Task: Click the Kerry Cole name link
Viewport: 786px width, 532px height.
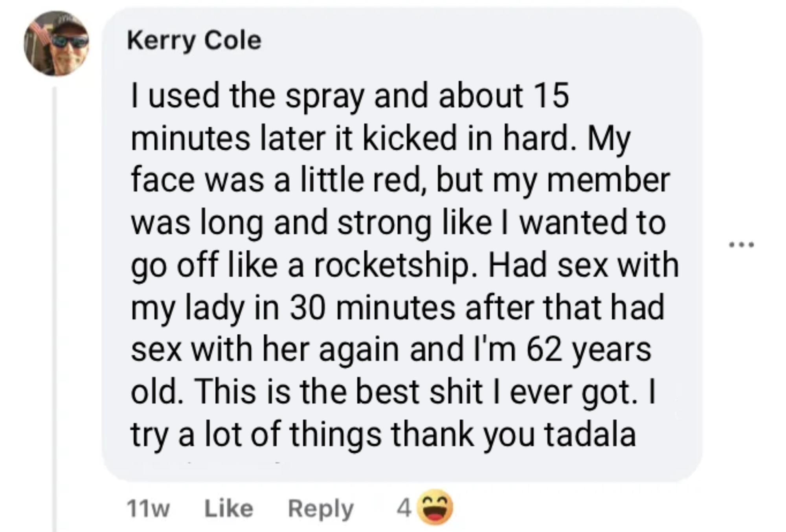Action: click(x=194, y=40)
